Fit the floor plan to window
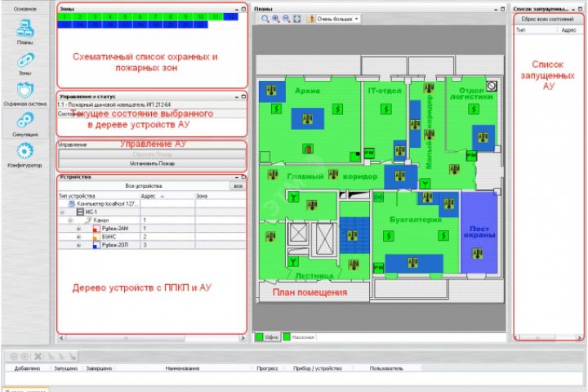 [x=297, y=19]
